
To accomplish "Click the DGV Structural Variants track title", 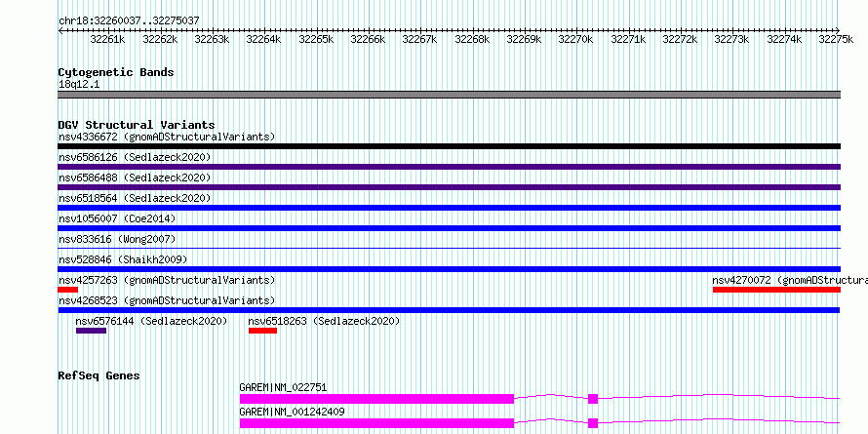I will click(x=137, y=125).
